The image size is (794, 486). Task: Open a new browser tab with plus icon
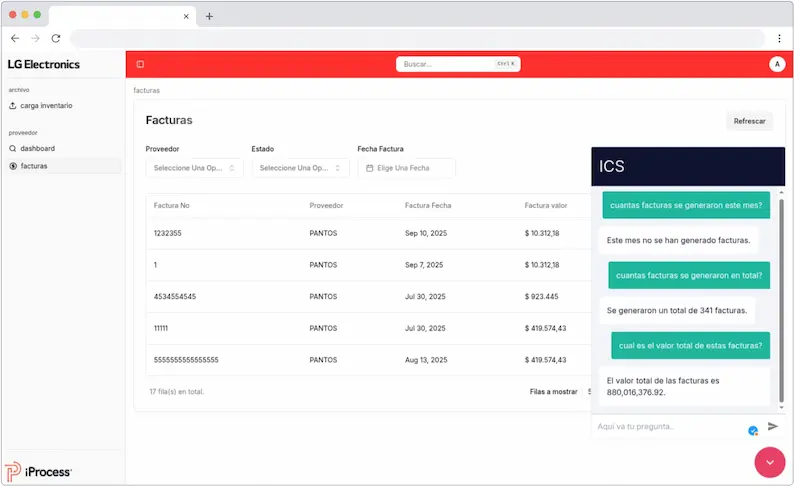(x=209, y=16)
